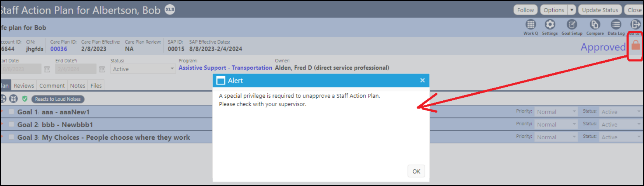Switch to the Reviews tab
Screen dimensions: 644x186
click(24, 86)
